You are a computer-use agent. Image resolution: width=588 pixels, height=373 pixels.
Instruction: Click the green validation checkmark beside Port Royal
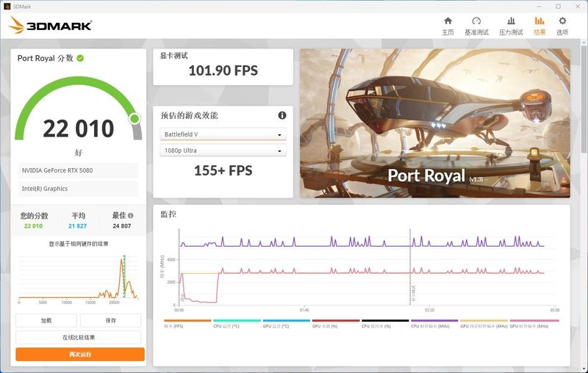pyautogui.click(x=80, y=58)
